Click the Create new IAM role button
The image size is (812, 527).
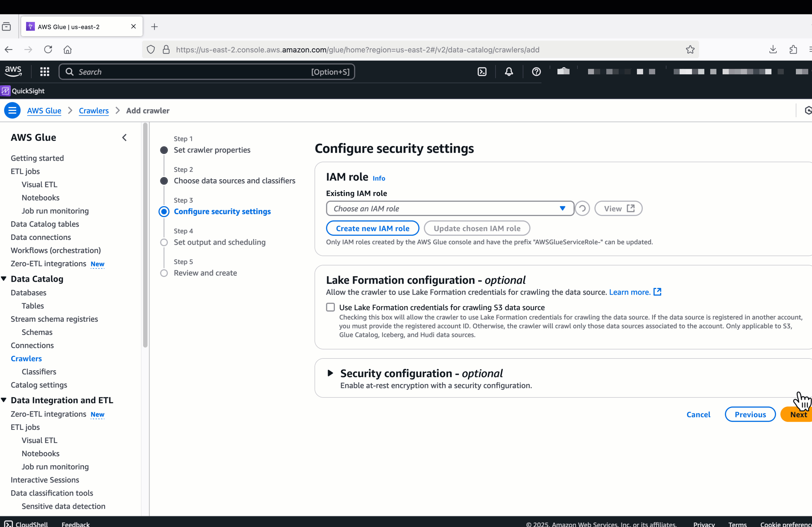pyautogui.click(x=372, y=228)
